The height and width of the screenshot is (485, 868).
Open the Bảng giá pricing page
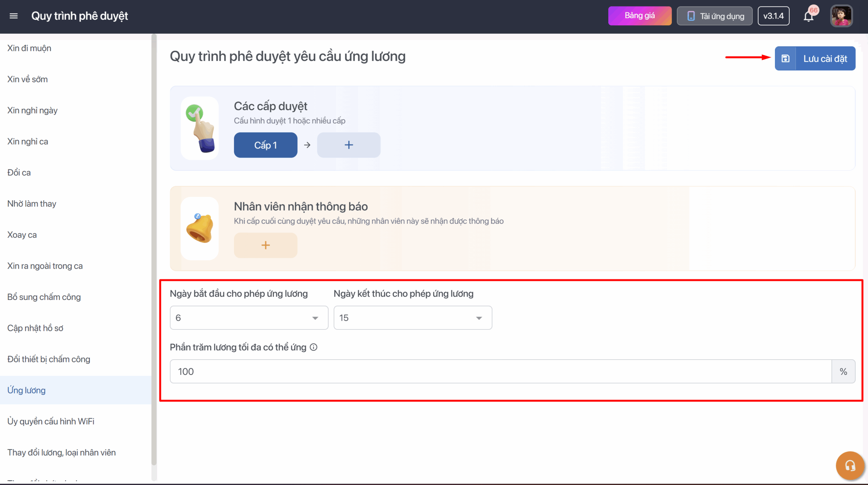point(639,16)
